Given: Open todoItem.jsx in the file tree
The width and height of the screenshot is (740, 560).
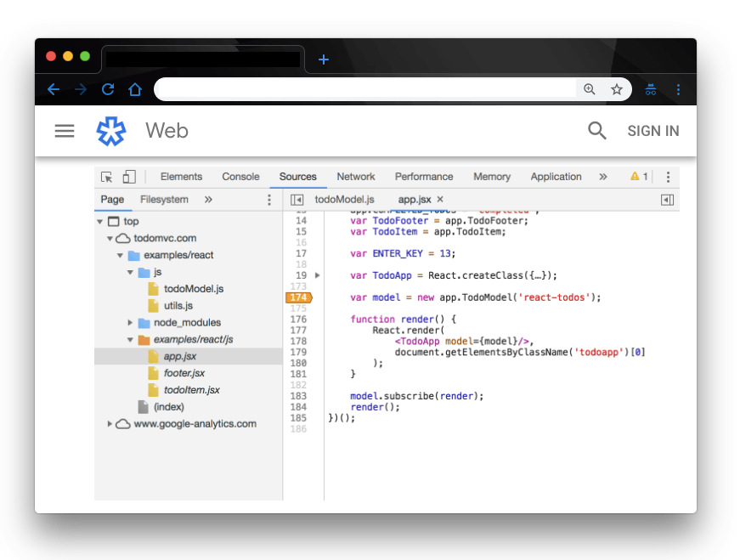Looking at the screenshot, I should tap(192, 390).
